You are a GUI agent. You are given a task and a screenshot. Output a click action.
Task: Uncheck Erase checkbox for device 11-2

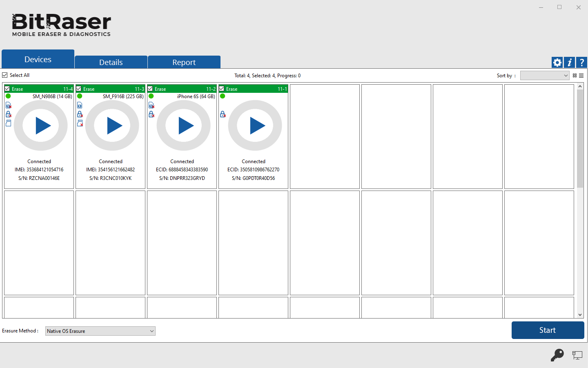point(150,89)
